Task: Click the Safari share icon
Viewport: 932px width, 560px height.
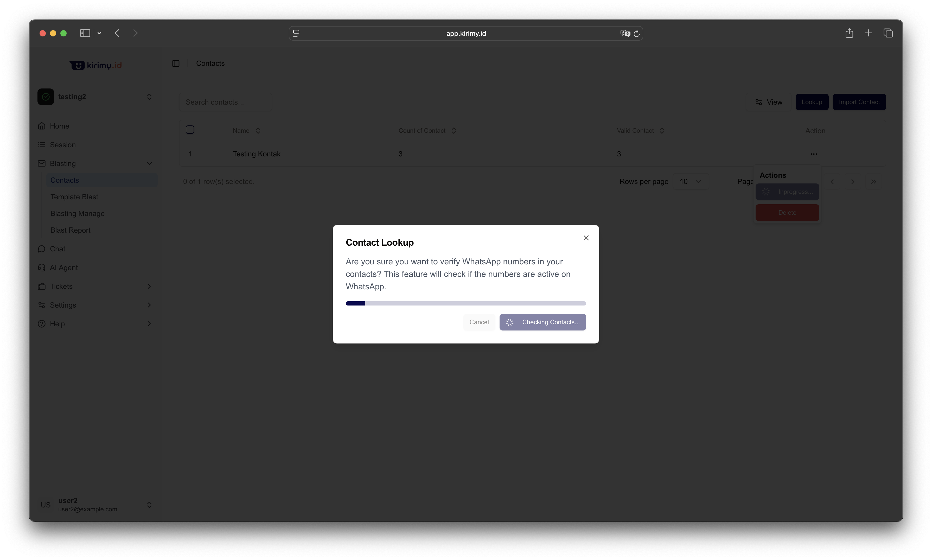Action: 849,33
